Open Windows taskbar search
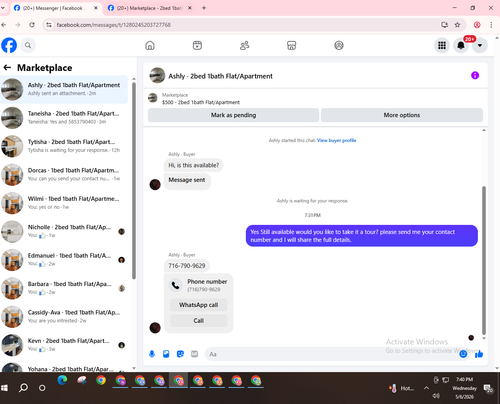Image resolution: width=500 pixels, height=404 pixels. tap(23, 388)
